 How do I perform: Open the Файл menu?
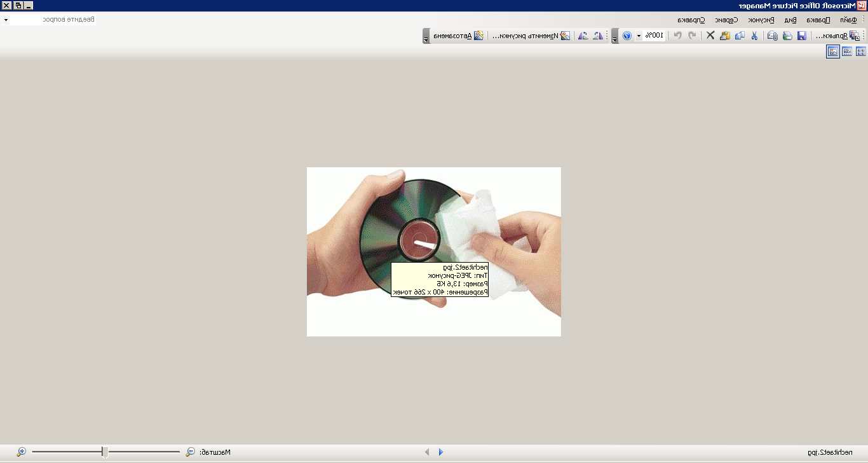(x=848, y=20)
